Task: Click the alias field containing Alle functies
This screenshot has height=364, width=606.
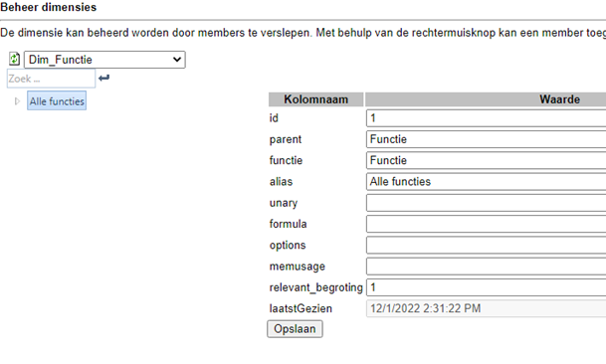Action: click(x=487, y=181)
